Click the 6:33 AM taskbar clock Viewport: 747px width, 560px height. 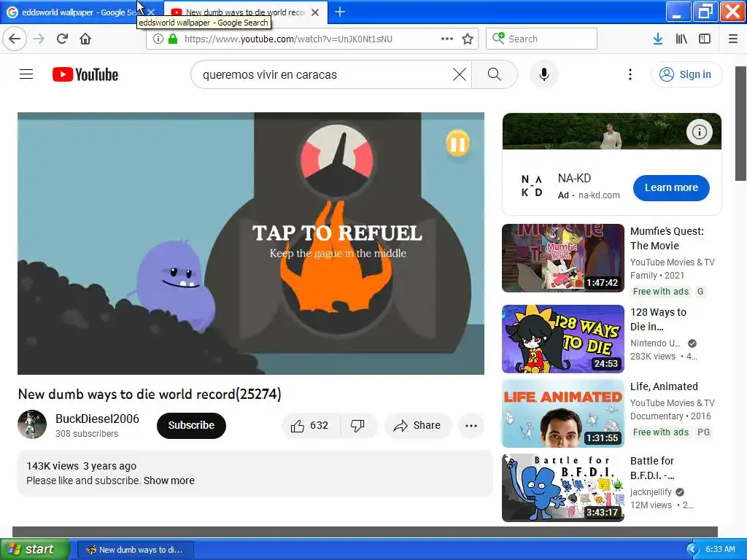pyautogui.click(x=720, y=550)
